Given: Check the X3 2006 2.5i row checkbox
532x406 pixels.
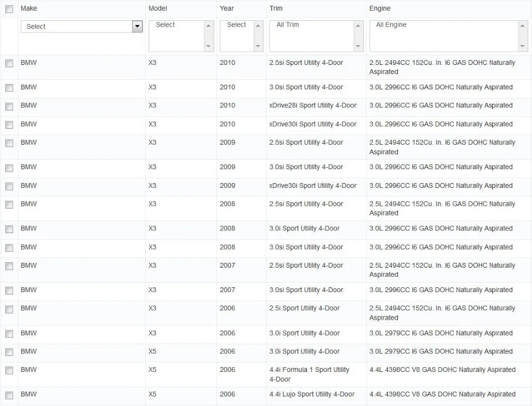Looking at the screenshot, I should [x=9, y=309].
